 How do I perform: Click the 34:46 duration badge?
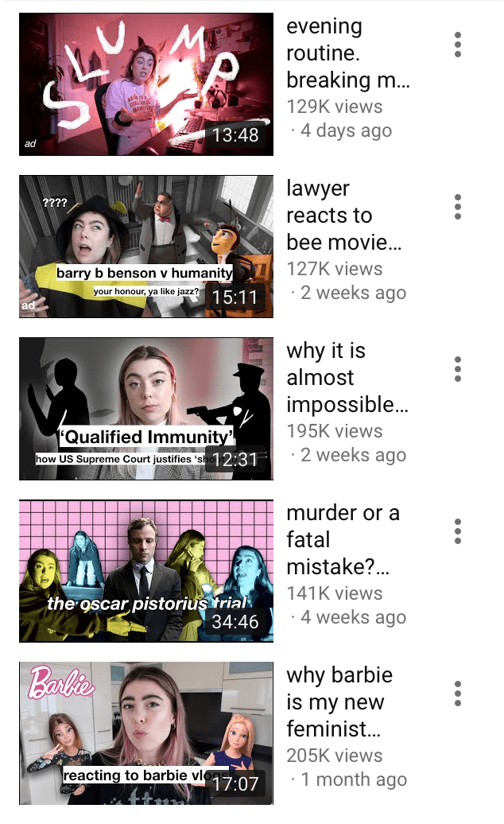(235, 622)
